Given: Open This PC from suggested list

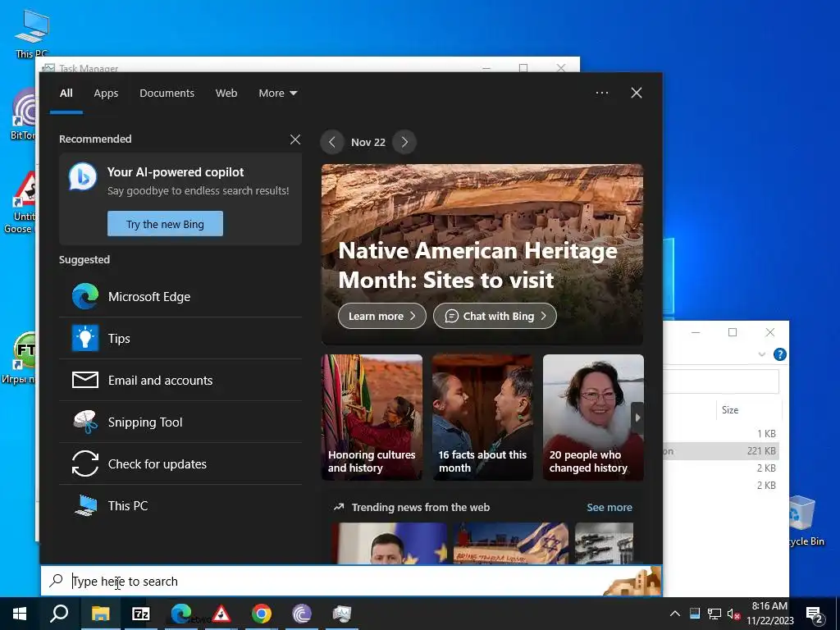Looking at the screenshot, I should coord(180,505).
